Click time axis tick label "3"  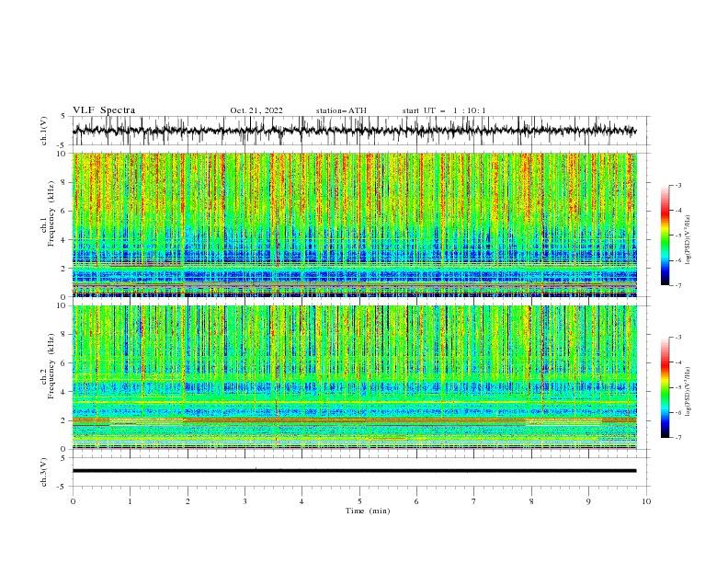(x=245, y=501)
